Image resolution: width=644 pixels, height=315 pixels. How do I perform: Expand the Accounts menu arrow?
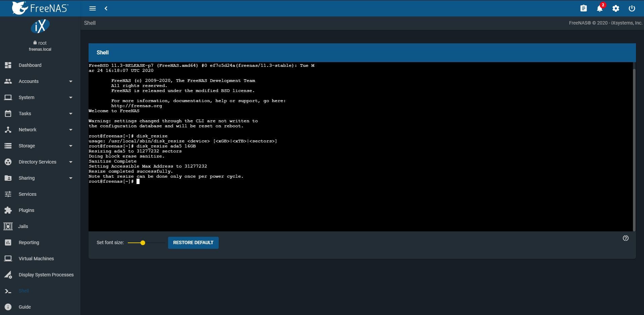[71, 81]
